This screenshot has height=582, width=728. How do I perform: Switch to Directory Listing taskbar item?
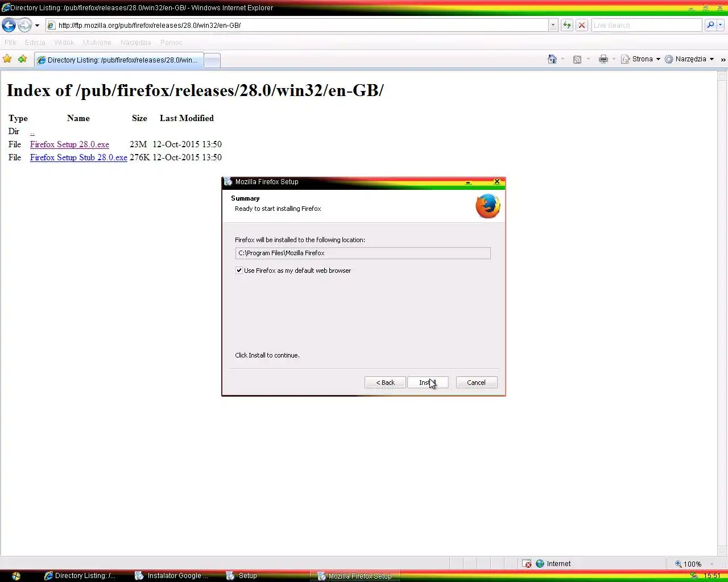coord(80,576)
